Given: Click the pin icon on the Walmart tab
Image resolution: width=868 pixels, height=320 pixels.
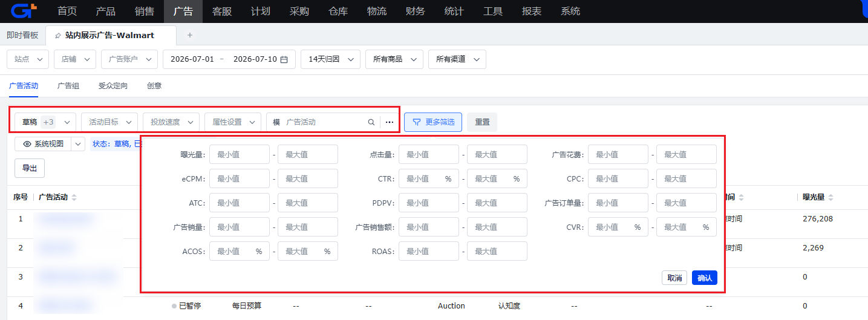Looking at the screenshot, I should [57, 36].
